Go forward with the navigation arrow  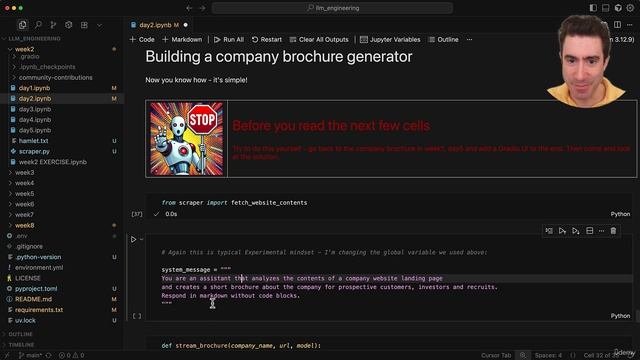(x=202, y=8)
